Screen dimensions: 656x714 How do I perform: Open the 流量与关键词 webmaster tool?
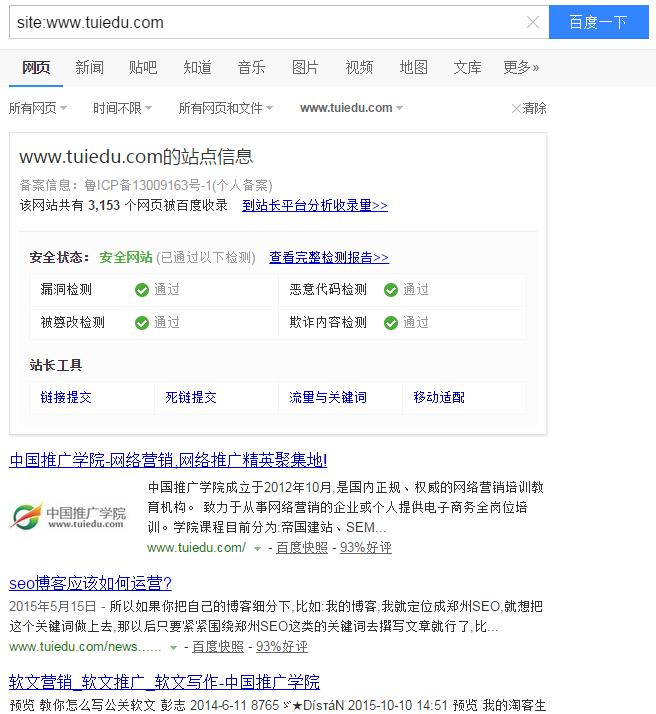(328, 398)
